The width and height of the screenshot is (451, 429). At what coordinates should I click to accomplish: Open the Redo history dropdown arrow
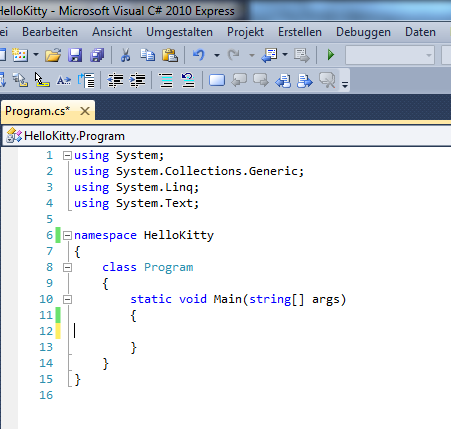[252, 55]
